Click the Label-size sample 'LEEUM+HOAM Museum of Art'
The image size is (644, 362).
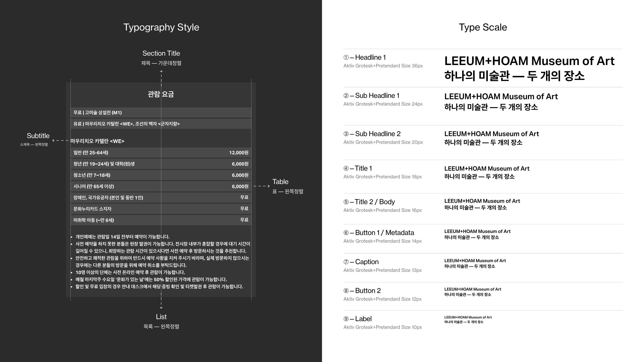(x=468, y=318)
